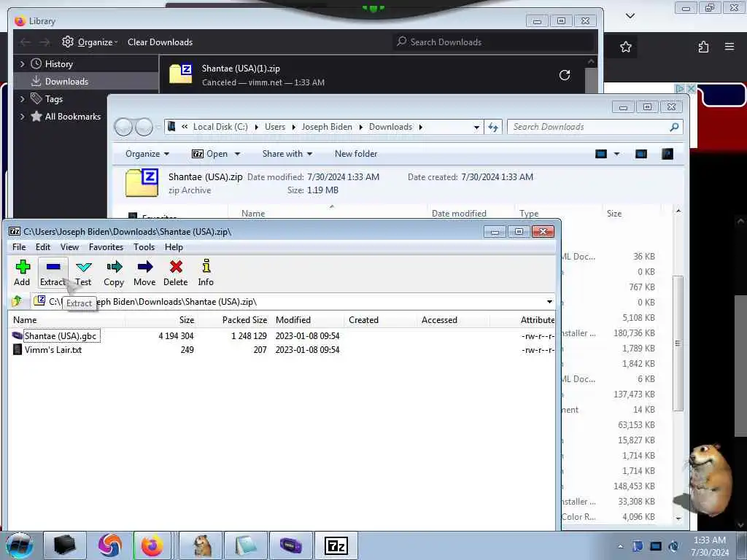Viewport: 747px width, 560px height.
Task: Click the Explorer Back navigation button
Action: (x=123, y=127)
